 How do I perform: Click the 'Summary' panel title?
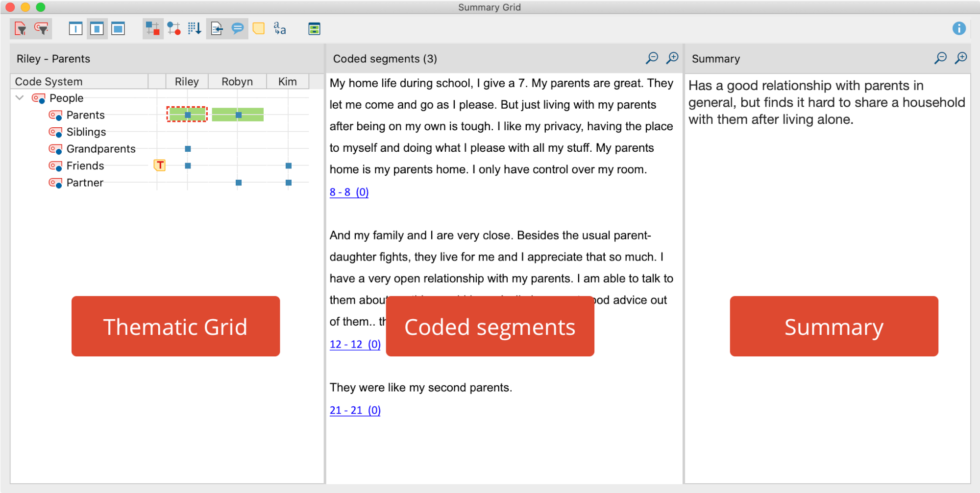click(716, 59)
